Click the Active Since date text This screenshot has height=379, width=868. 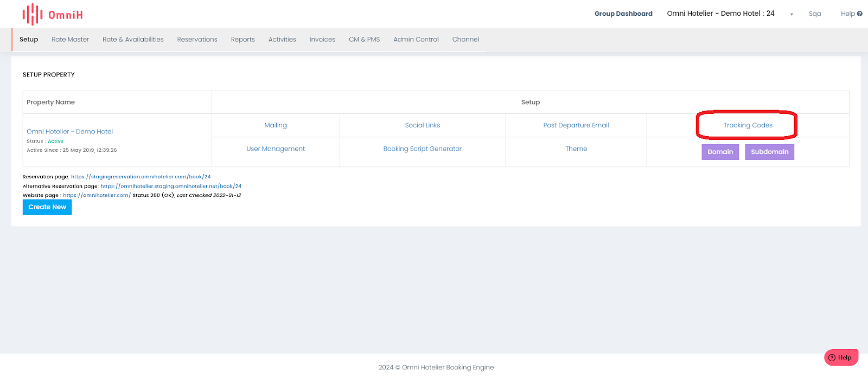72,150
